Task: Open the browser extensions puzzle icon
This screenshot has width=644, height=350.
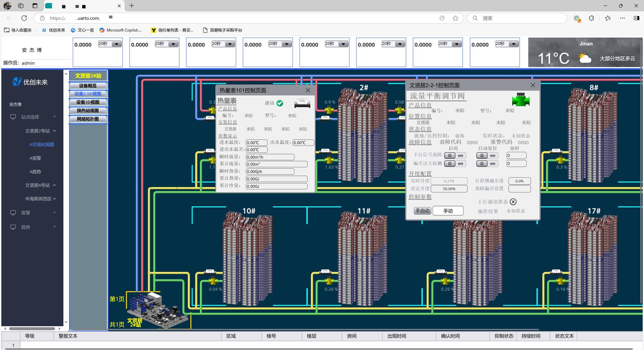Action: (x=591, y=18)
